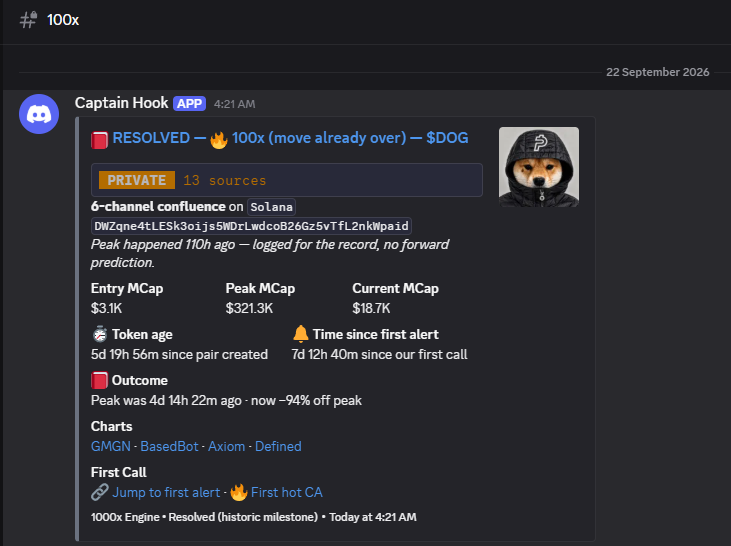
Task: Click the stopwatch emoji beside Token age
Action: coord(99,334)
